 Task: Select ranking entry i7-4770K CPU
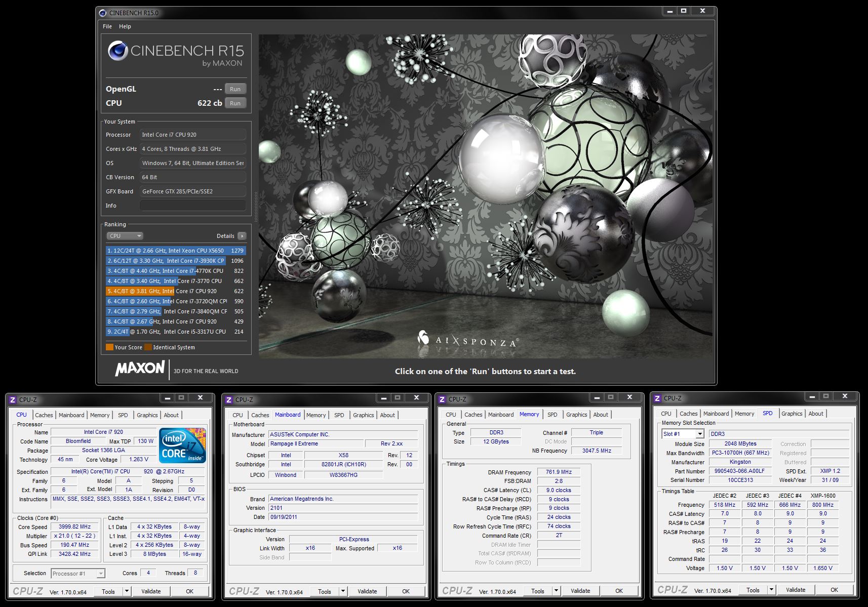(x=176, y=271)
